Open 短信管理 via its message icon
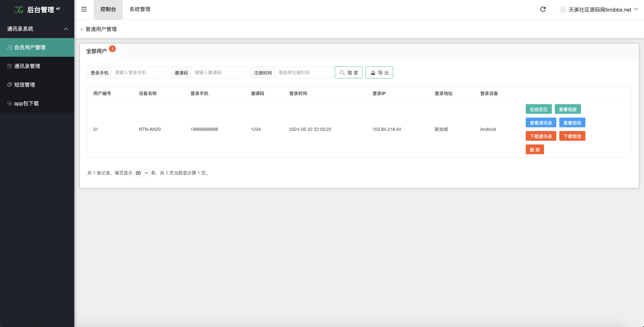 click(x=10, y=85)
